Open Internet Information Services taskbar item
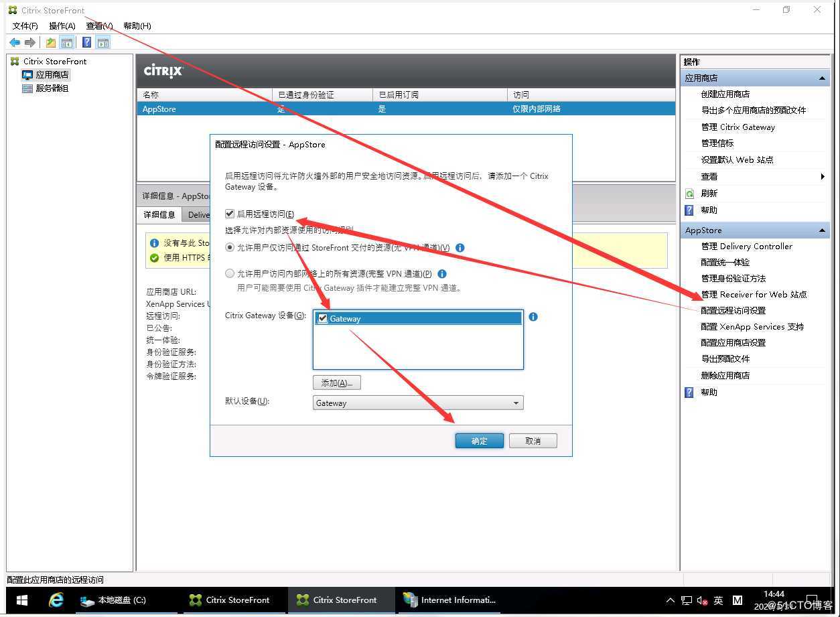The width and height of the screenshot is (840, 617). 450,600
